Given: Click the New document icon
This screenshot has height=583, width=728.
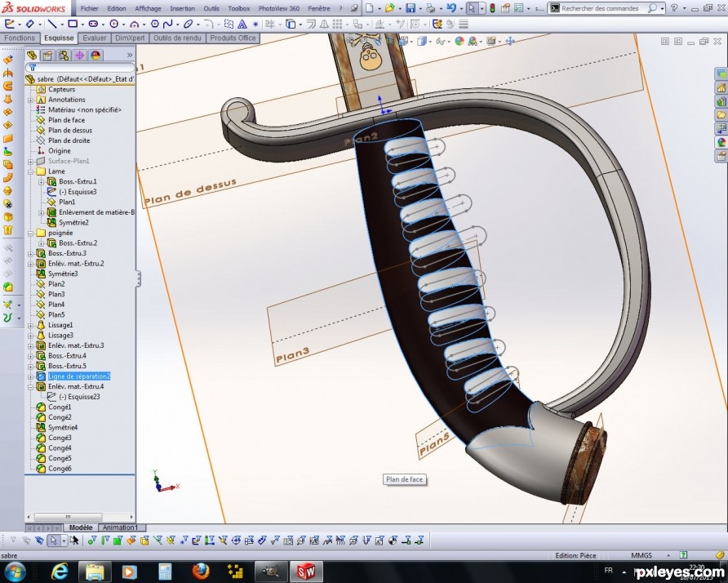Looking at the screenshot, I should point(369,8).
